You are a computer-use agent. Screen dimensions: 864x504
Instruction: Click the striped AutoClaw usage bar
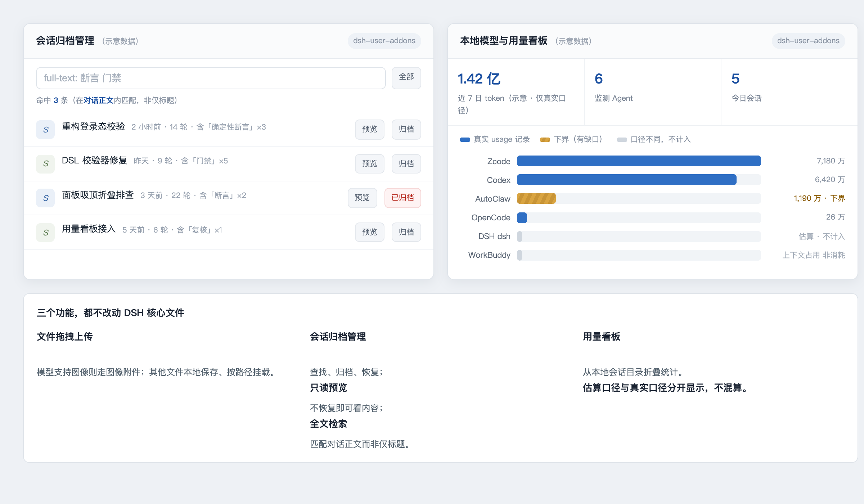536,198
